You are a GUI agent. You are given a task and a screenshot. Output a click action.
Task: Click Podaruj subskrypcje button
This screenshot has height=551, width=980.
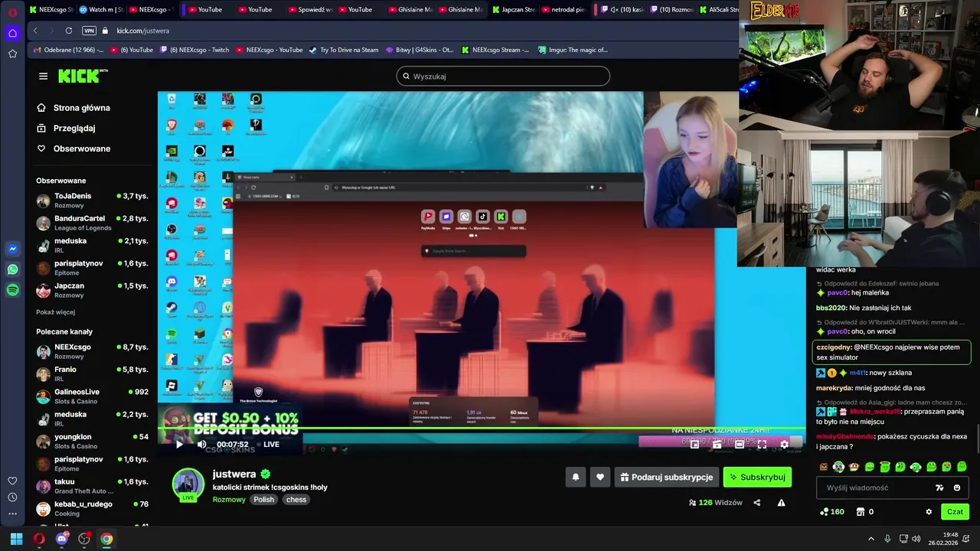click(666, 477)
